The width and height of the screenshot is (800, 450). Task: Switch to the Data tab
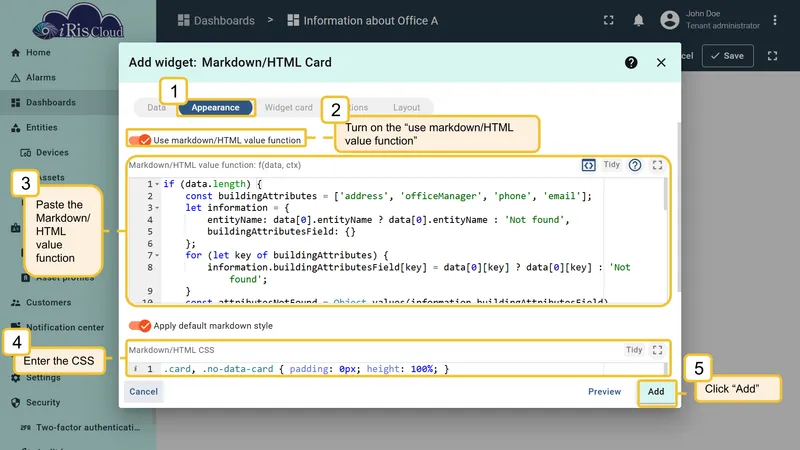156,108
